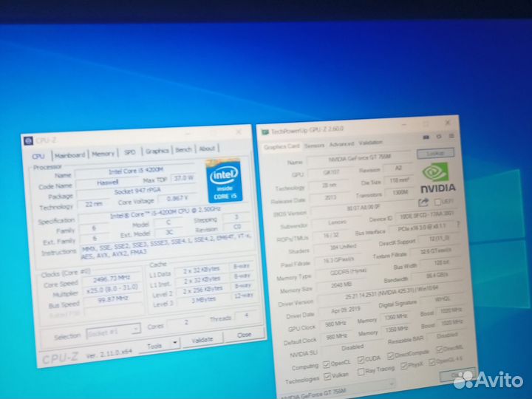
Task: Click the NVIDIA SLI value Disabled
Action: (352, 347)
